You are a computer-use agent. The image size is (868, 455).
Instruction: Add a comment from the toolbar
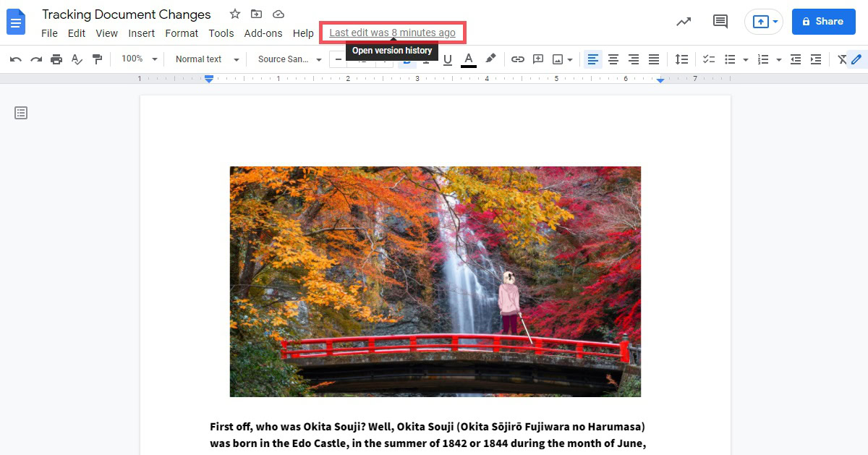tap(538, 59)
